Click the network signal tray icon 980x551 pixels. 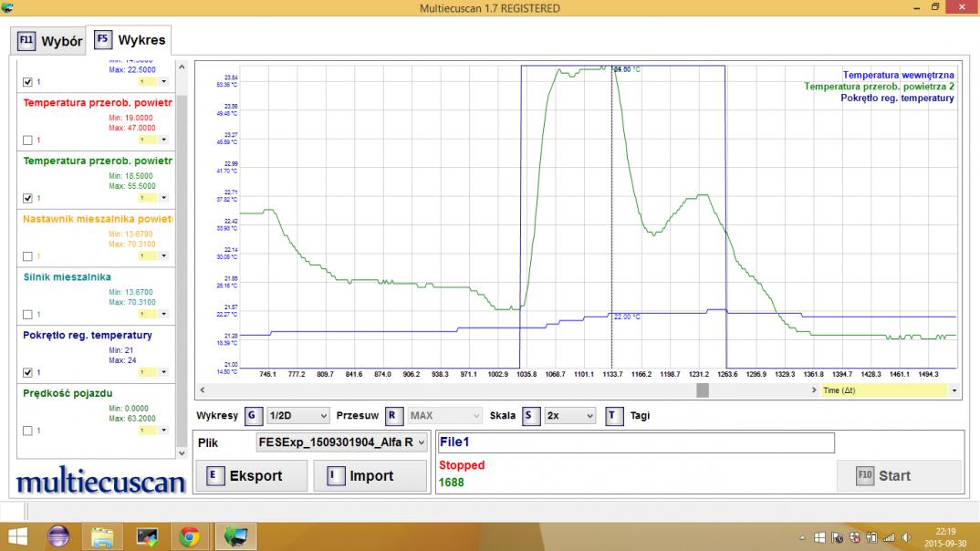click(889, 538)
